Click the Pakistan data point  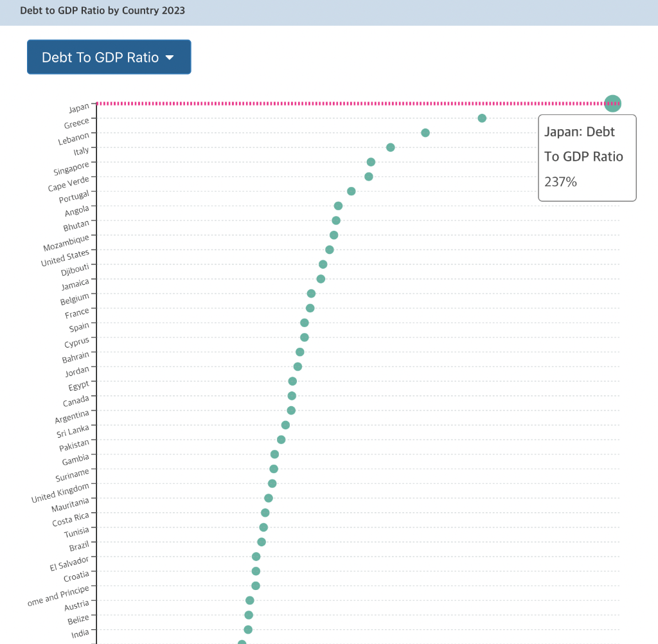tap(281, 440)
